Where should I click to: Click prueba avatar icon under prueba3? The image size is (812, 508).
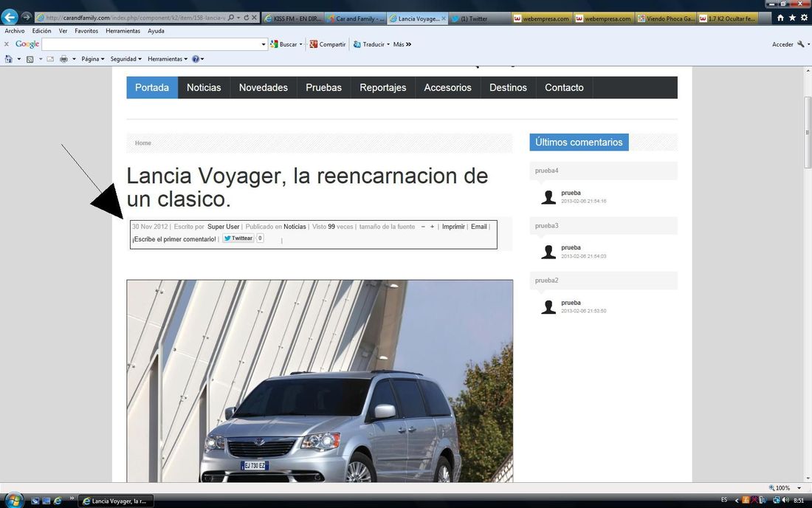pos(548,253)
